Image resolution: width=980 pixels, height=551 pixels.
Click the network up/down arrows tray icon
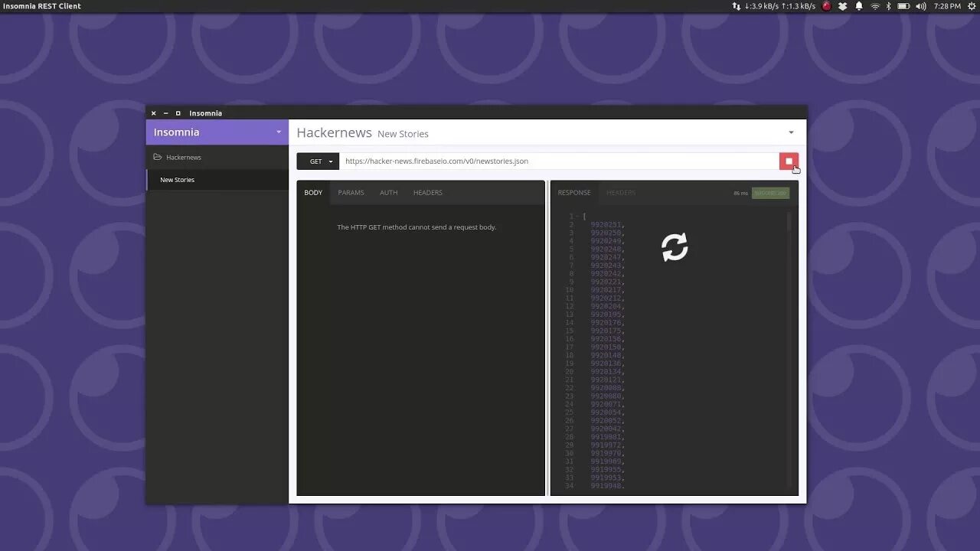[737, 6]
